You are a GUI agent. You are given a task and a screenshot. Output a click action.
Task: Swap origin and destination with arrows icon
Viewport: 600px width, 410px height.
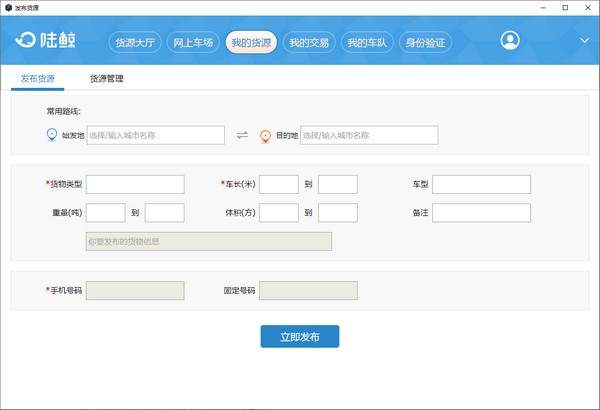[x=242, y=135]
